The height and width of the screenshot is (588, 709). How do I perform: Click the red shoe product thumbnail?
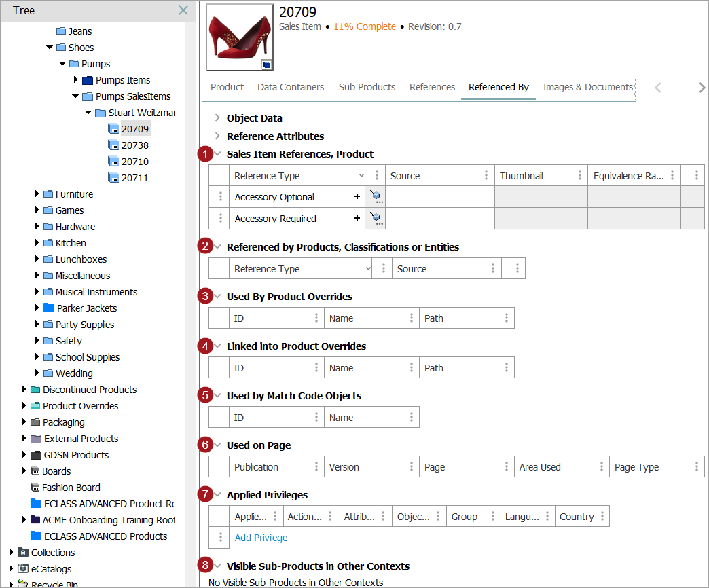pos(240,36)
